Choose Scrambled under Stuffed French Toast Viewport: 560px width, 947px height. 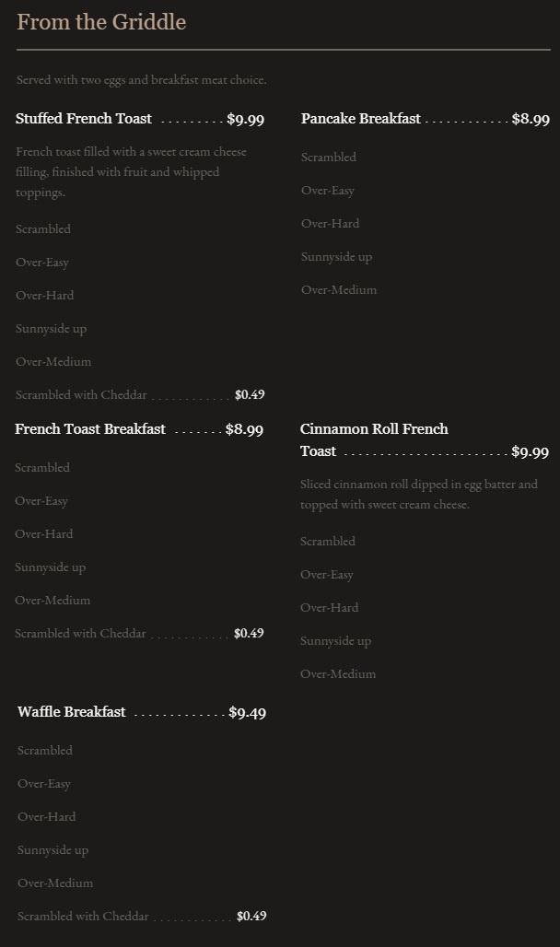43,229
